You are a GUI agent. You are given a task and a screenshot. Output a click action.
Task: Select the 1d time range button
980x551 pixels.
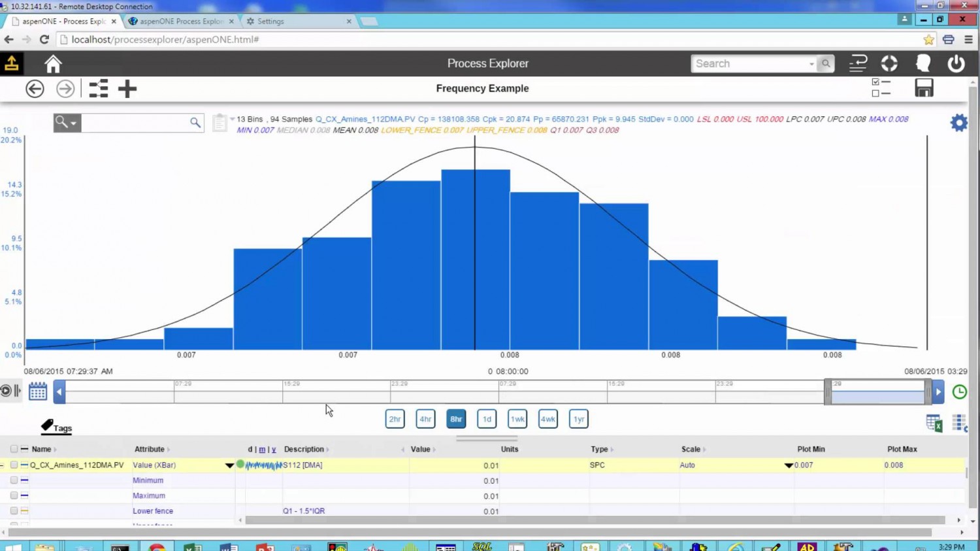click(487, 419)
